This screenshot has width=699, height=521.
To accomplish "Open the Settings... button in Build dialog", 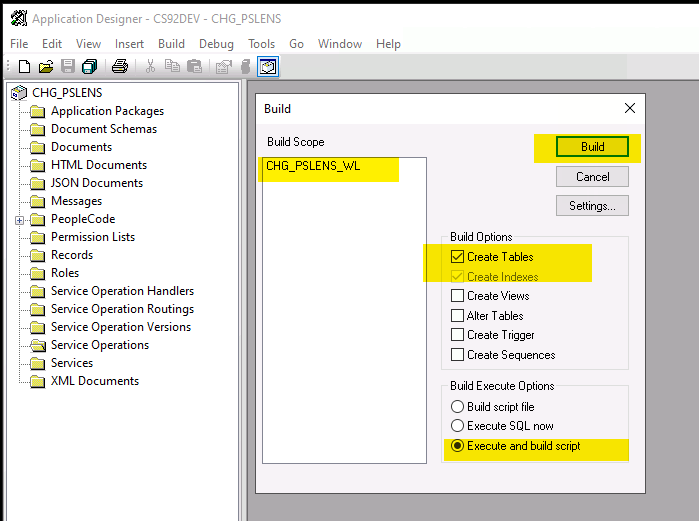I will pyautogui.click(x=592, y=205).
